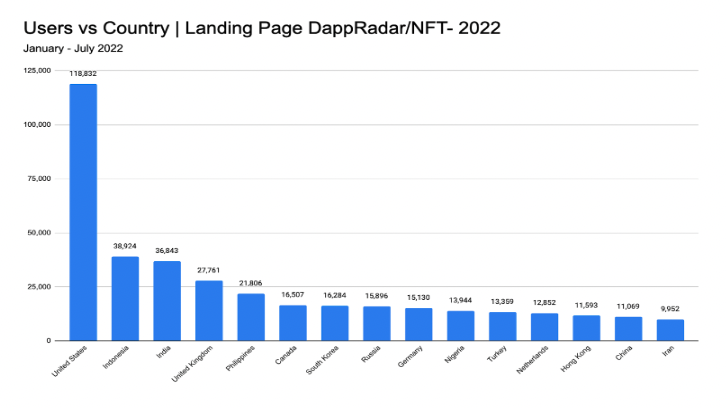
Task: Click the 'United Kingdom' axis label
Action: tap(192, 364)
